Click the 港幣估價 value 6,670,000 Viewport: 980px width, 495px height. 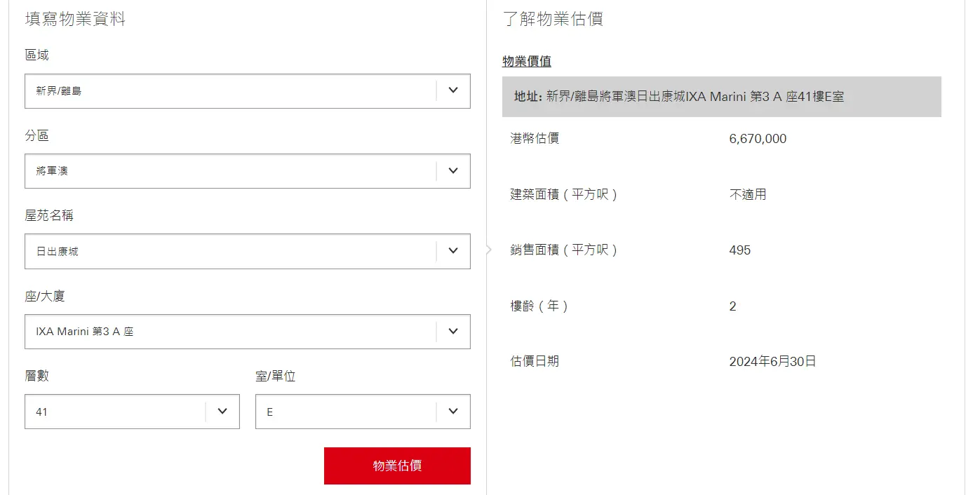758,139
